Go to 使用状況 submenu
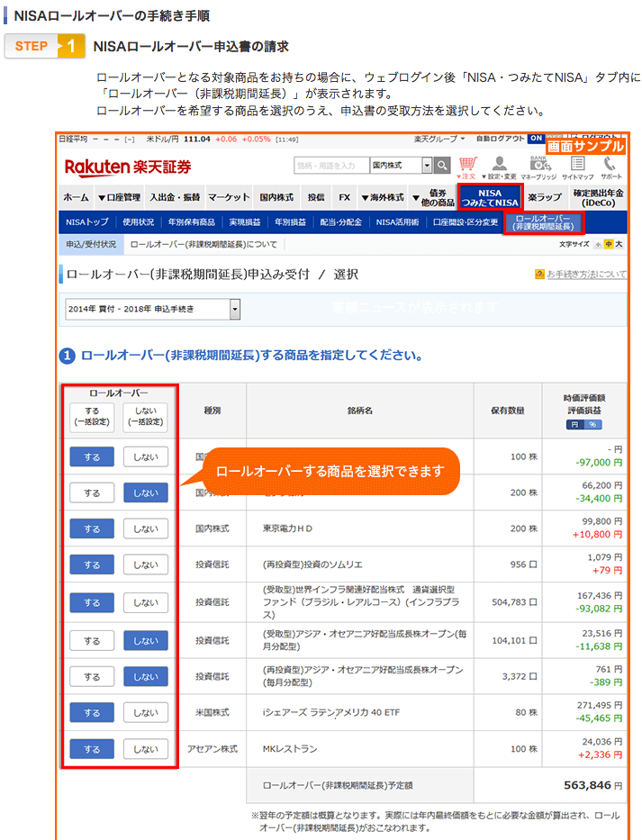Viewport: 642px width, 840px height. coord(139,222)
